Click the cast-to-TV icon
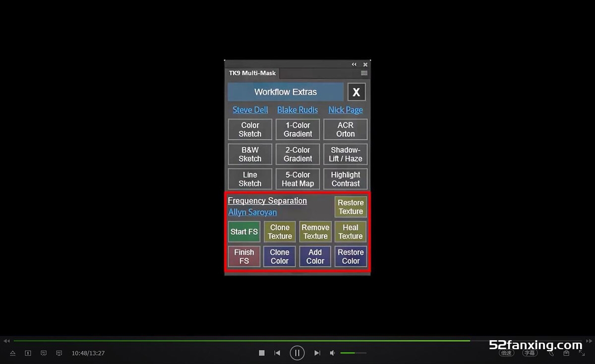Image resolution: width=595 pixels, height=364 pixels. point(44,353)
